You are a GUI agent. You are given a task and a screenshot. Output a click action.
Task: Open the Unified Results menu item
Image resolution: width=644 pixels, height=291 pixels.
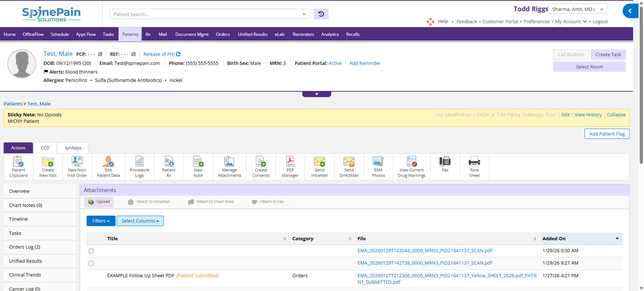253,34
